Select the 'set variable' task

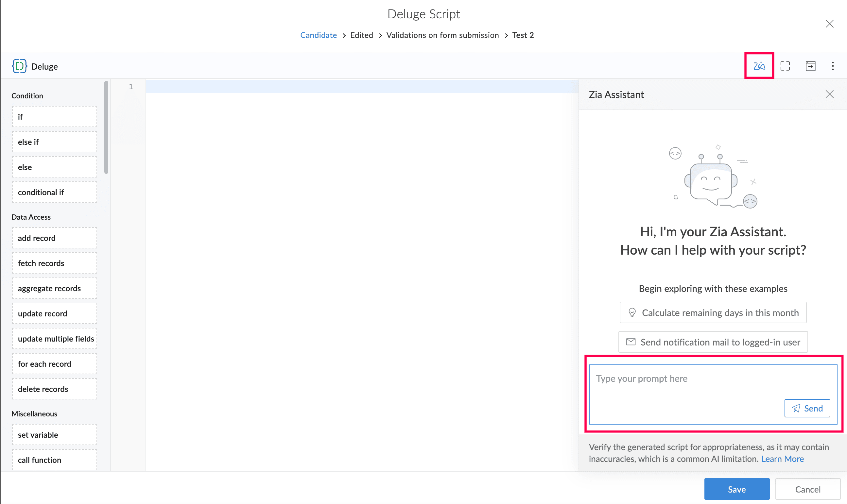[54, 434]
